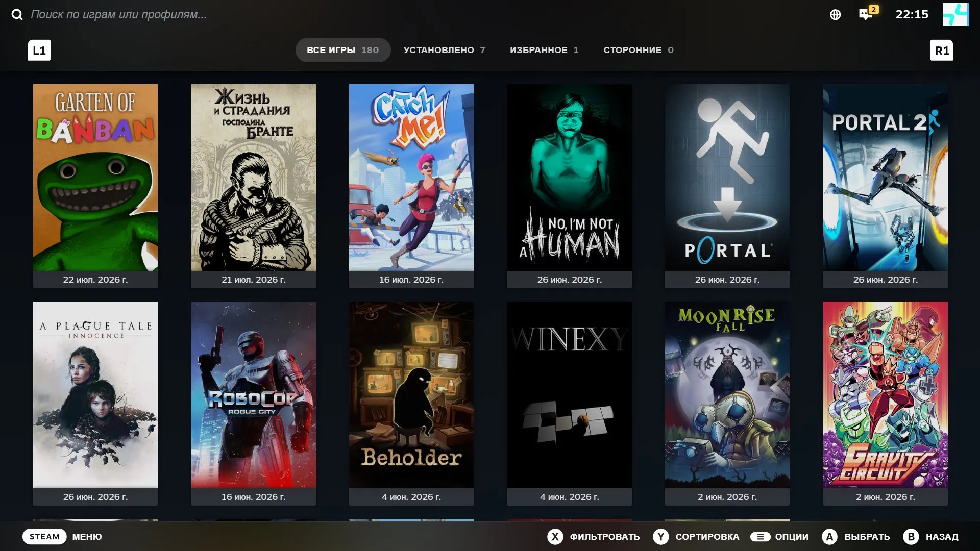Image resolution: width=980 pixels, height=551 pixels.
Task: Open Catch Me! game cover
Action: [x=411, y=178]
